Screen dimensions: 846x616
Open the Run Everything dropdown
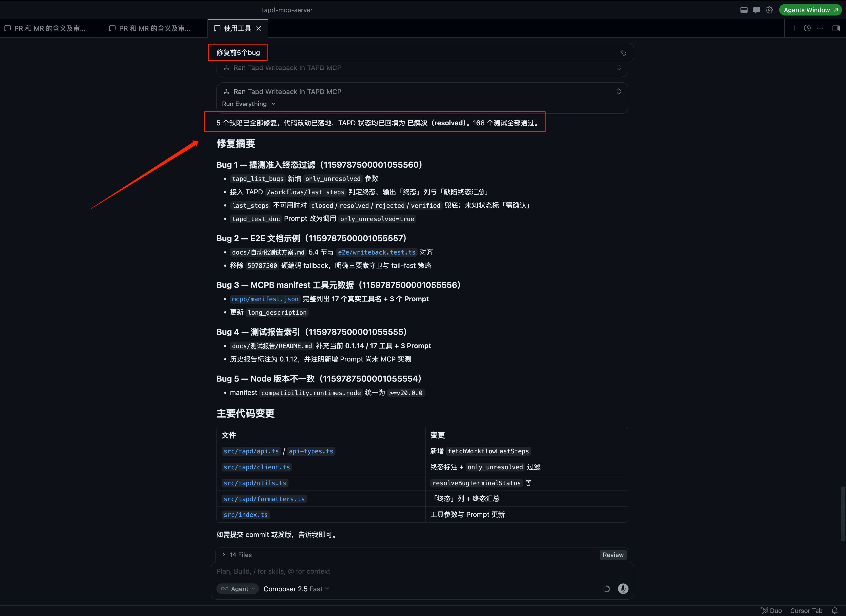coord(249,104)
